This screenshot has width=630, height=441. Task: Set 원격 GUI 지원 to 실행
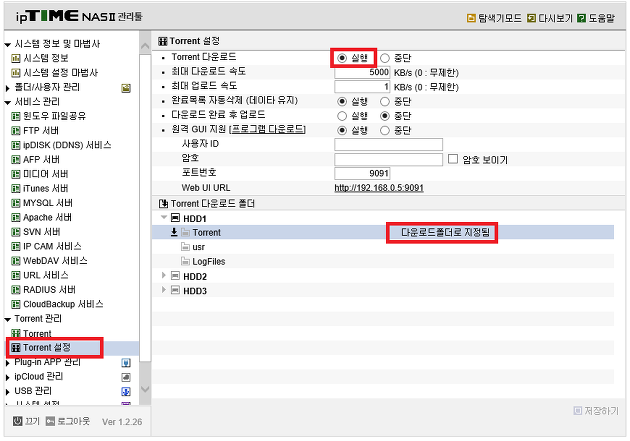(342, 131)
